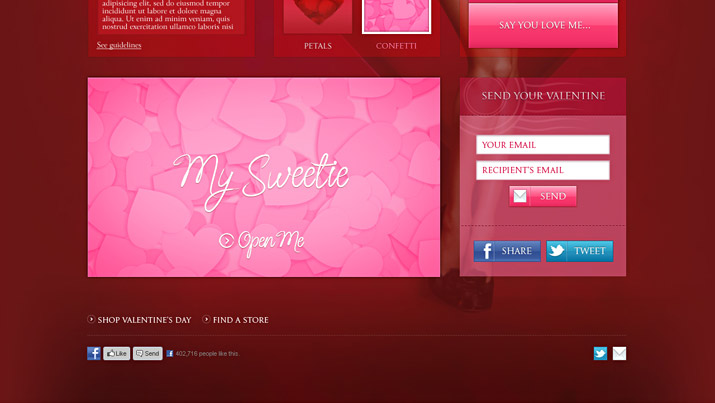
Task: Click the arrow icon beside Find a Store
Action: coord(207,320)
